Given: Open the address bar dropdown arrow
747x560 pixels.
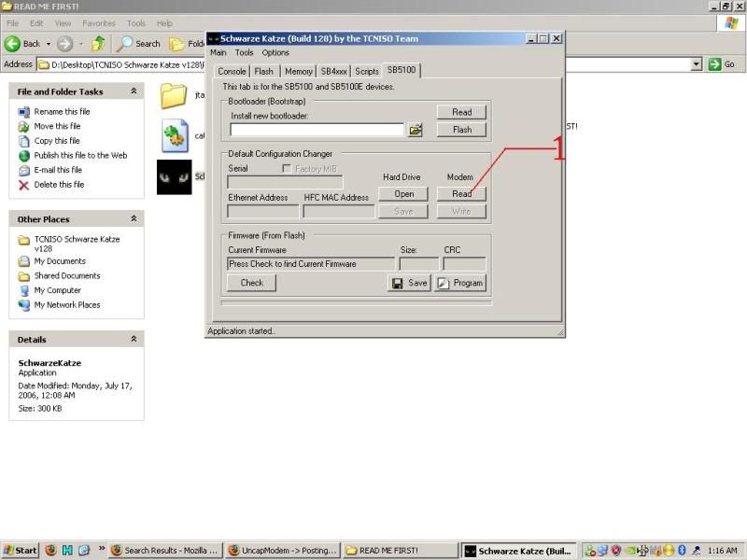Looking at the screenshot, I should 696,64.
